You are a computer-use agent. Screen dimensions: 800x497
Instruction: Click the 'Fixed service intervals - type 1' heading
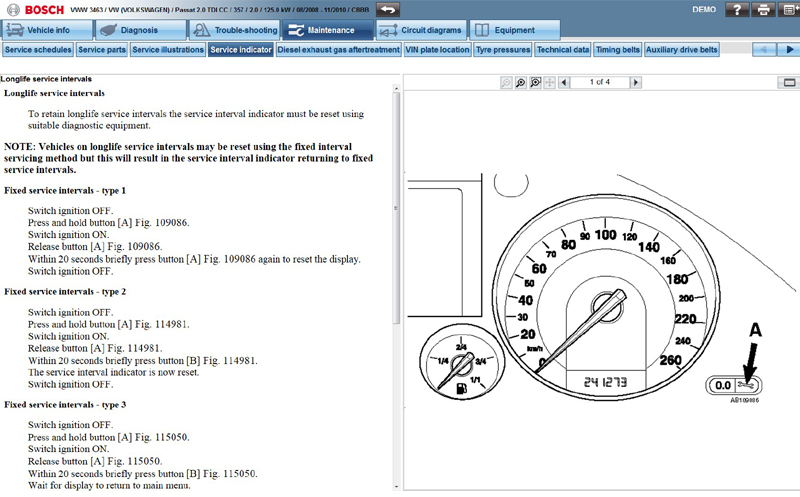[x=65, y=190]
